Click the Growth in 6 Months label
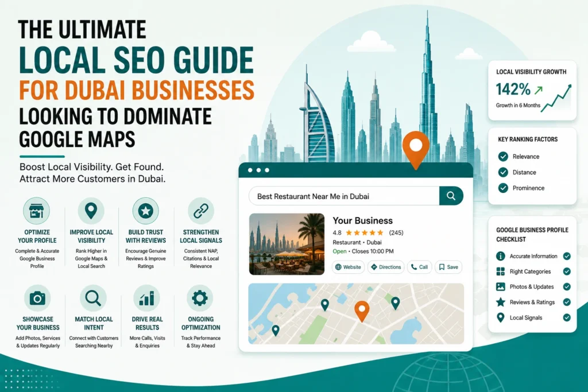588x392 pixels. coord(518,105)
